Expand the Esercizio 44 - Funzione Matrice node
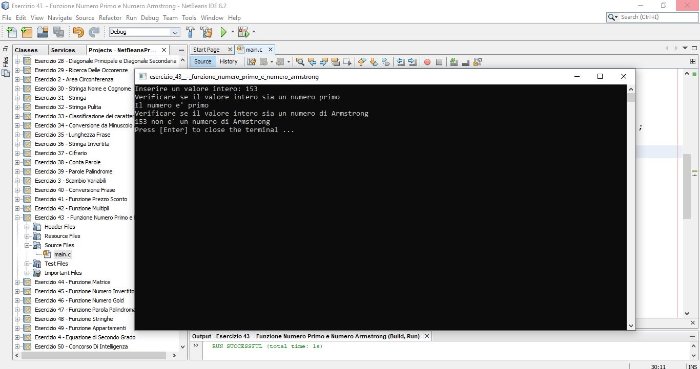The image size is (700, 369). pos(17,282)
